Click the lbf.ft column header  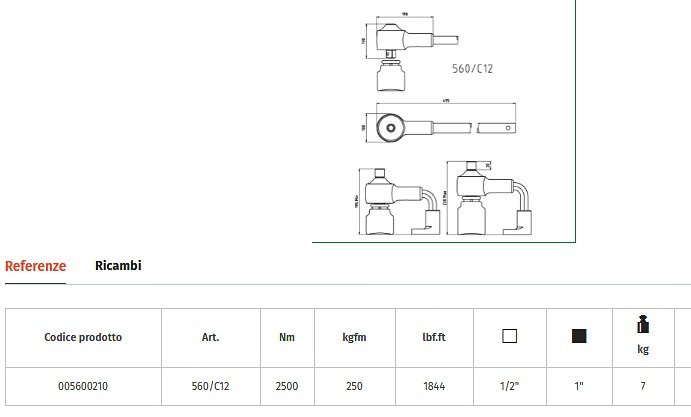click(434, 337)
